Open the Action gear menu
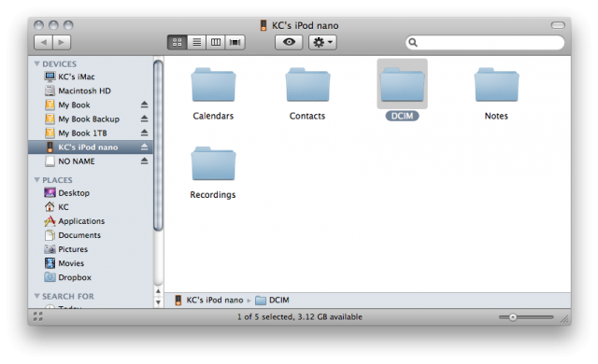This screenshot has width=598, height=364. 322,42
